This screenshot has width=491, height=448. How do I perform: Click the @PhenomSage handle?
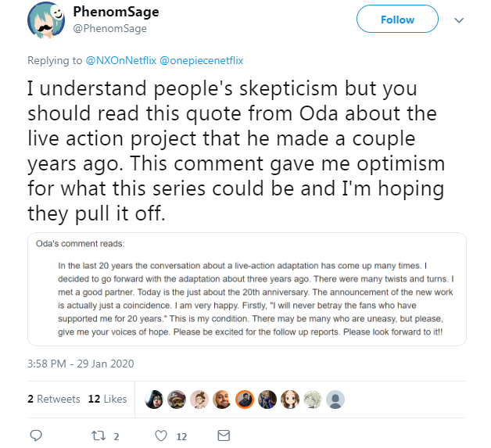(x=109, y=28)
